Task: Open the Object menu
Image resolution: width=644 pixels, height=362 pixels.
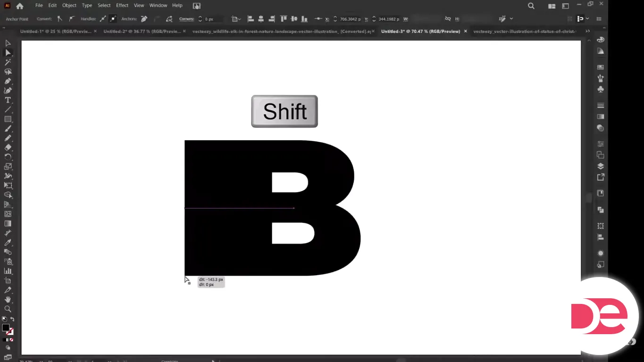Action: pos(69,5)
